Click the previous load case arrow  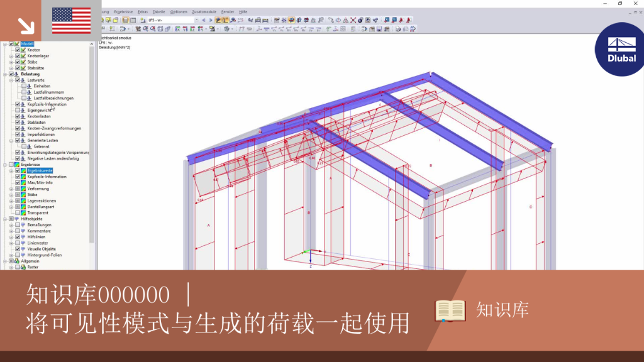point(204,20)
